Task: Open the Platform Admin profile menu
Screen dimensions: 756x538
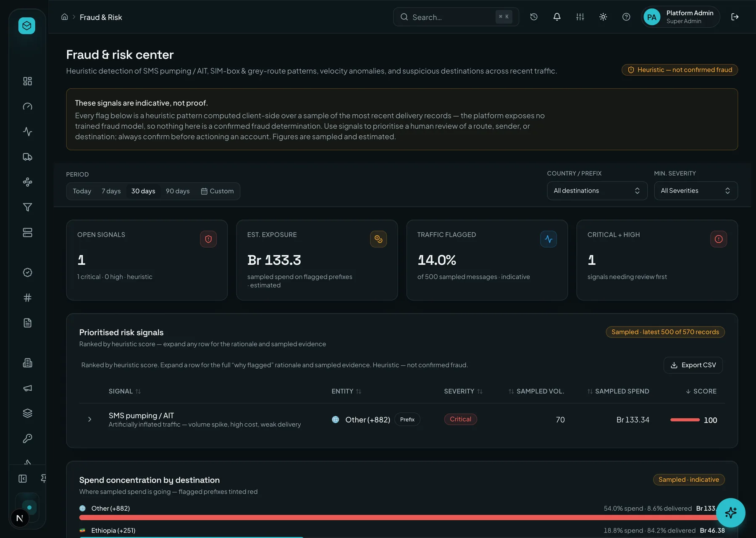Action: pyautogui.click(x=680, y=17)
